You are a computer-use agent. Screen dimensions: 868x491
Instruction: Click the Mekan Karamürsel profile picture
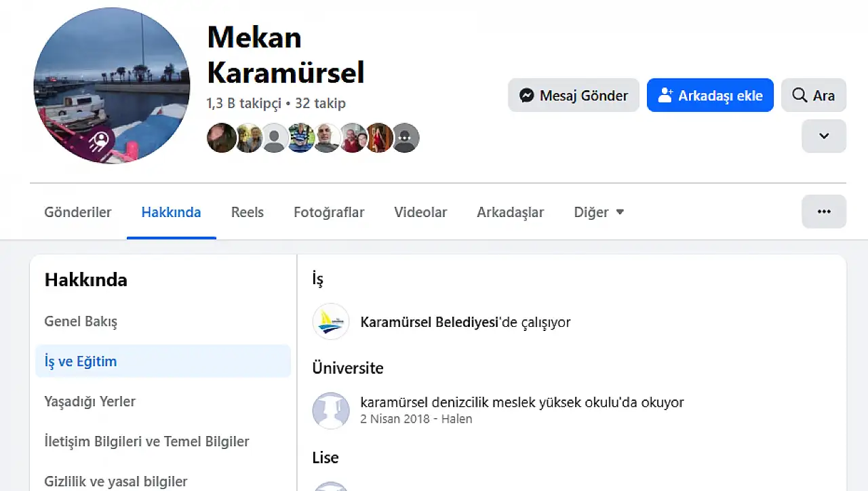pos(112,85)
